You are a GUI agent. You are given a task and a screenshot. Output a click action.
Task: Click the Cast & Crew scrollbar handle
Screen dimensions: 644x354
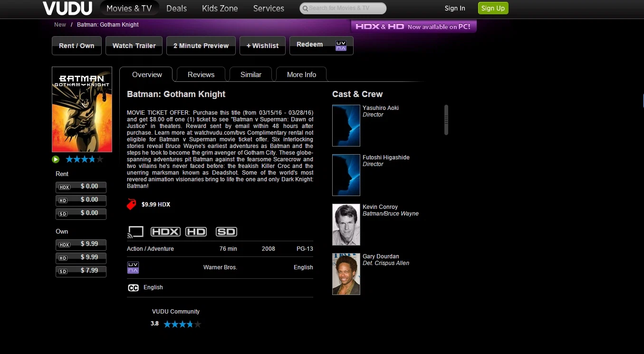(x=446, y=120)
